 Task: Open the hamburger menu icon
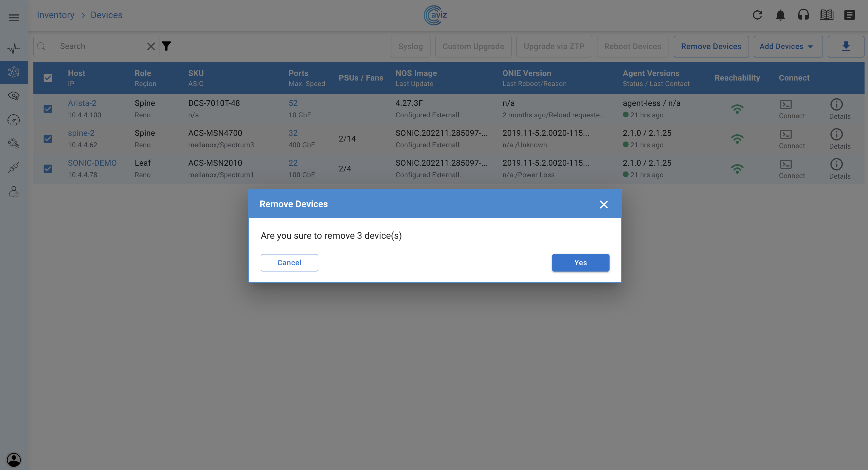(14, 18)
